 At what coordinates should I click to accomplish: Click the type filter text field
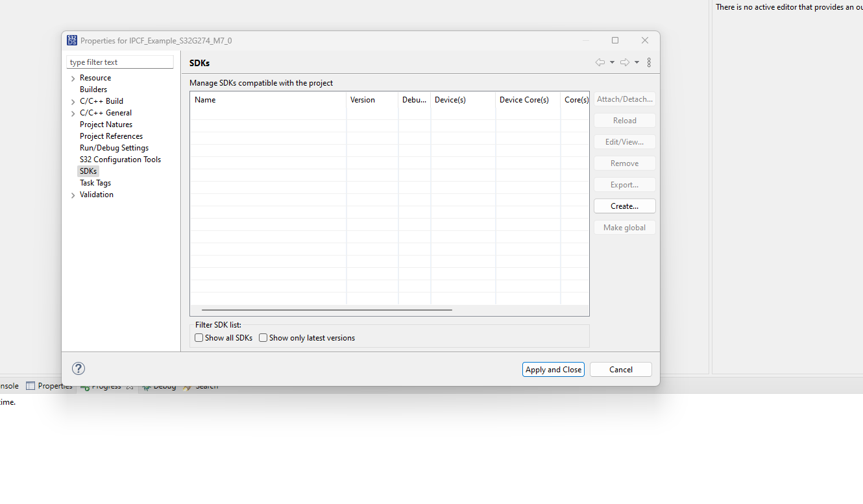click(x=120, y=62)
